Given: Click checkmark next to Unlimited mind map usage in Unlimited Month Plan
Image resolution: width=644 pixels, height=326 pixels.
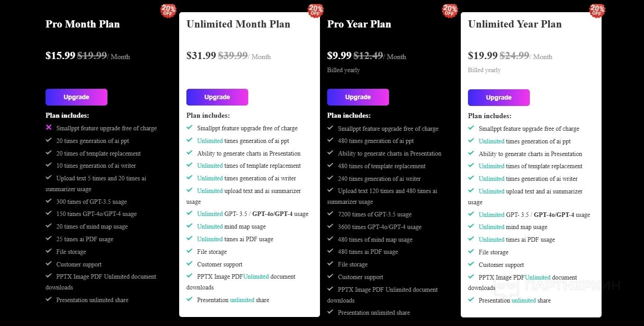Looking at the screenshot, I should pyautogui.click(x=190, y=226).
